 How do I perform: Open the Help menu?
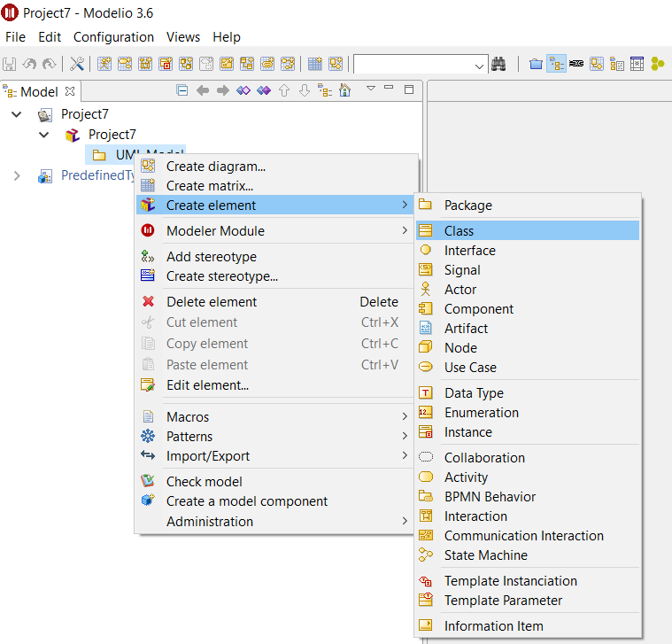tap(227, 37)
